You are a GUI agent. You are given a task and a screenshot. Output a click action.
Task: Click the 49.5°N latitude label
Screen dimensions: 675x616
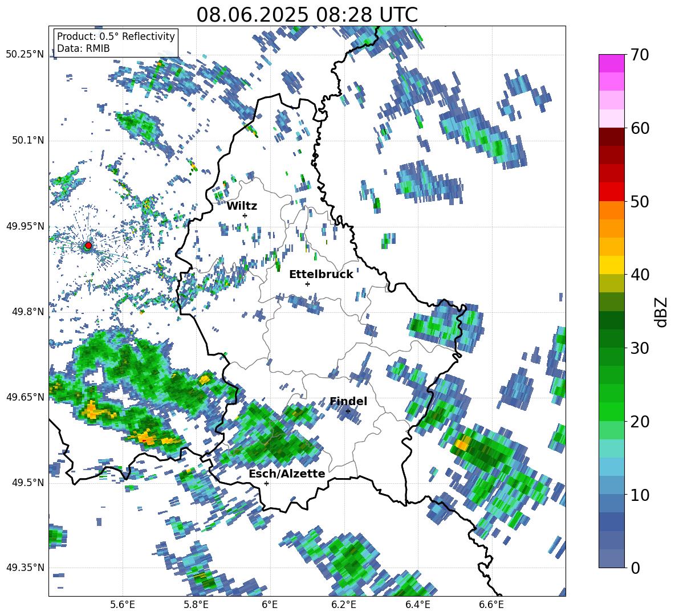coord(28,483)
